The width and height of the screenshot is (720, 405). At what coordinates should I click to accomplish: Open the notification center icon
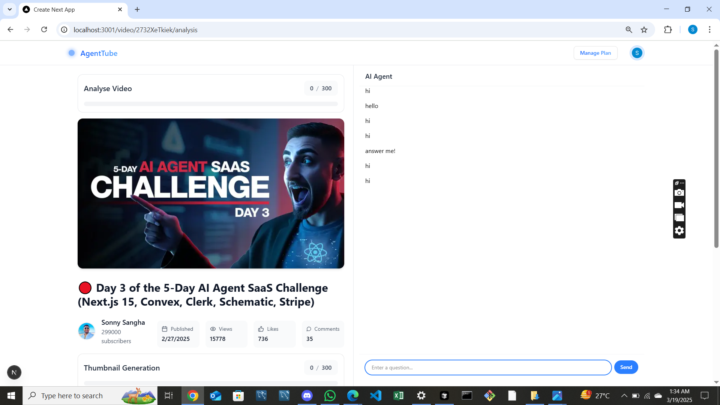[705, 395]
